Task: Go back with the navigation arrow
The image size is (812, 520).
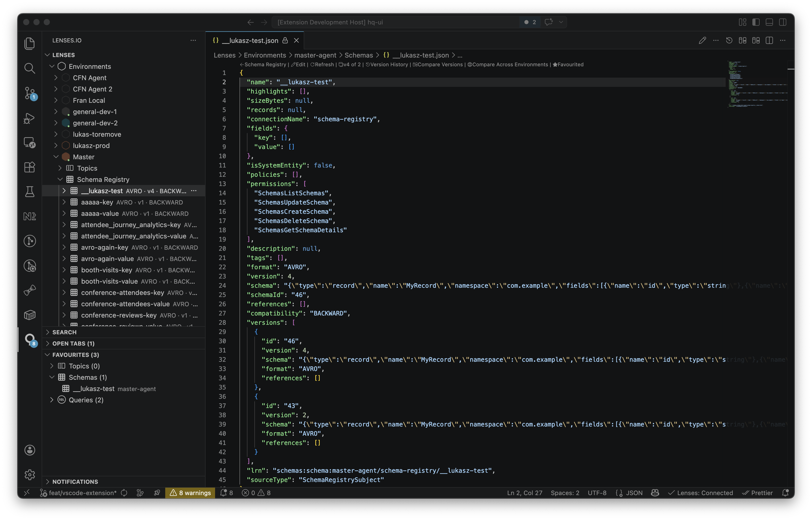Action: (251, 22)
